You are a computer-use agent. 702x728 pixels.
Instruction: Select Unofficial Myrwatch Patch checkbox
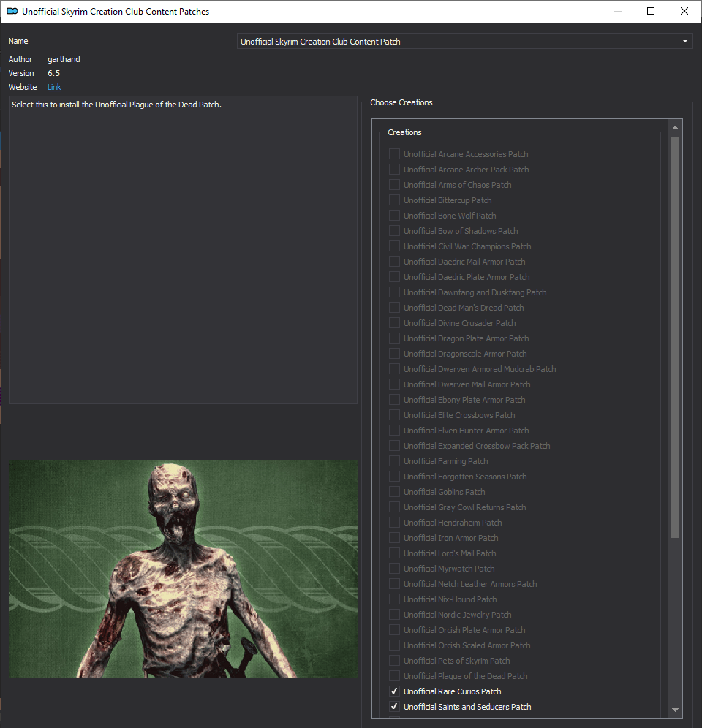pyautogui.click(x=394, y=567)
